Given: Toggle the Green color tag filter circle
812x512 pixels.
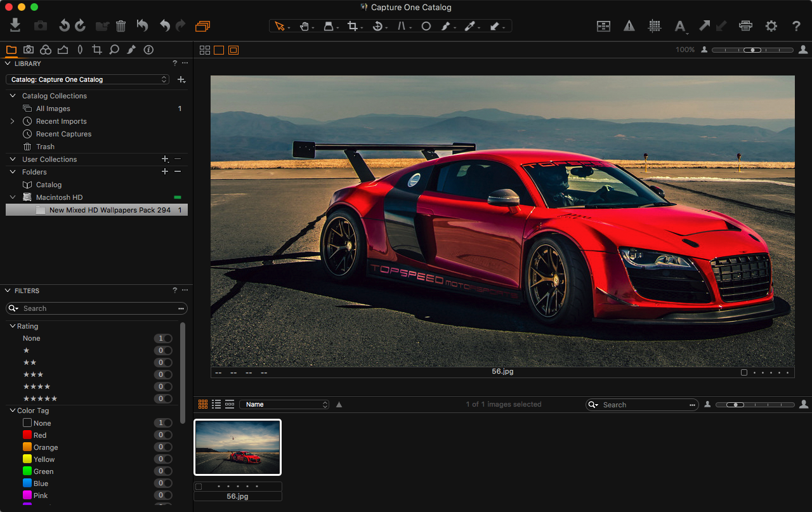Looking at the screenshot, I should tap(167, 471).
